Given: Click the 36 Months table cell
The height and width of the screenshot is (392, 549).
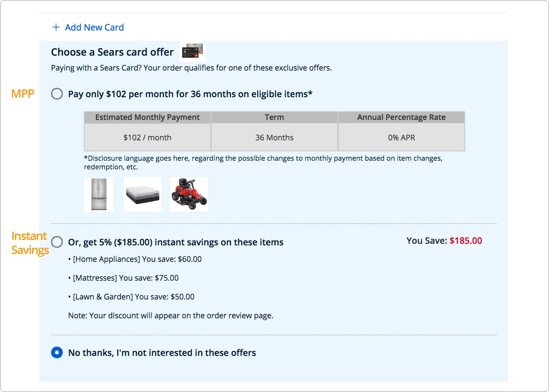Looking at the screenshot, I should (274, 137).
